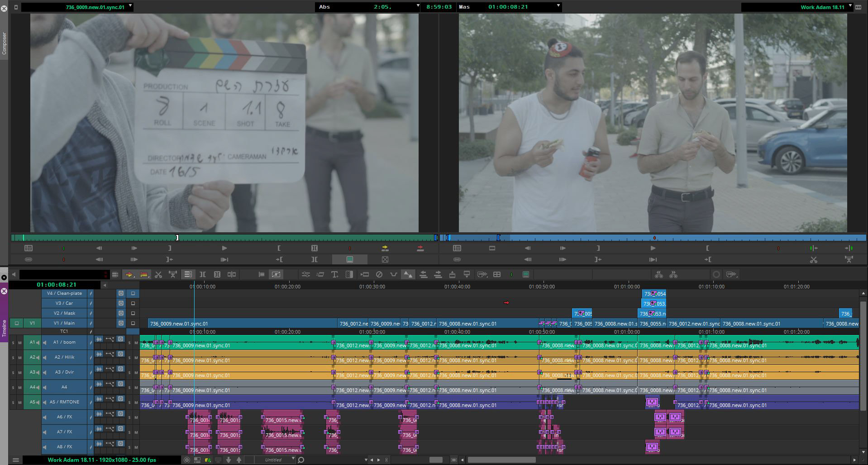Viewport: 868px width, 465px height.
Task: Select V1 / Main record track button
Action: 64,323
